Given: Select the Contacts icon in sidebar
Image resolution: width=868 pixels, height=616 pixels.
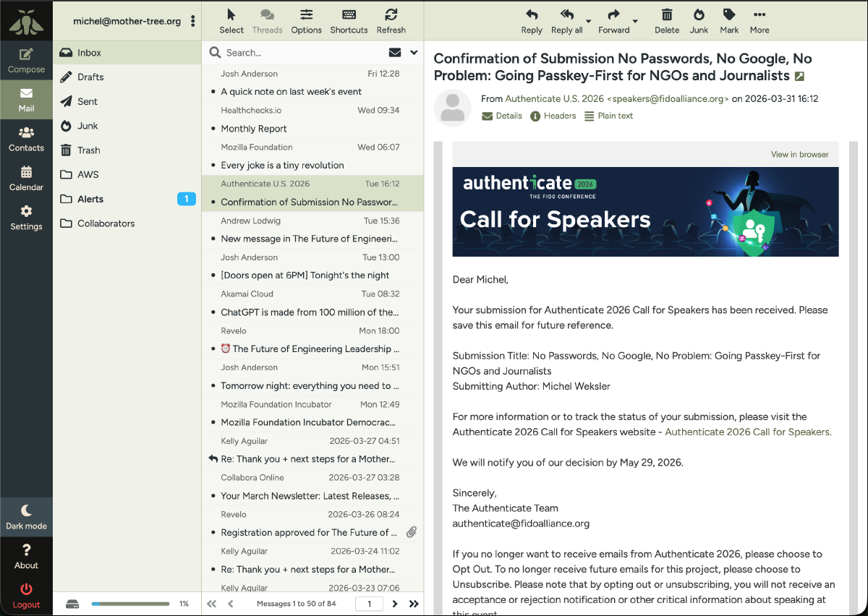Looking at the screenshot, I should [26, 137].
